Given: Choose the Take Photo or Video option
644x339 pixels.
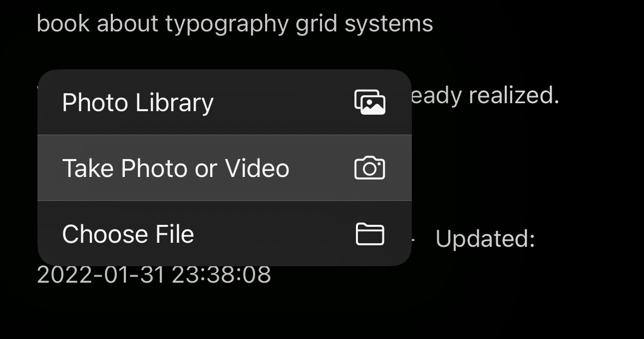Looking at the screenshot, I should tap(225, 168).
